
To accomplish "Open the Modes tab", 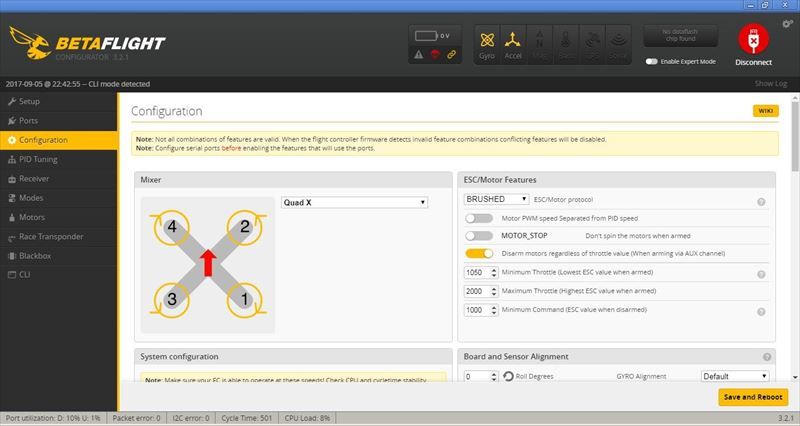I will point(59,198).
